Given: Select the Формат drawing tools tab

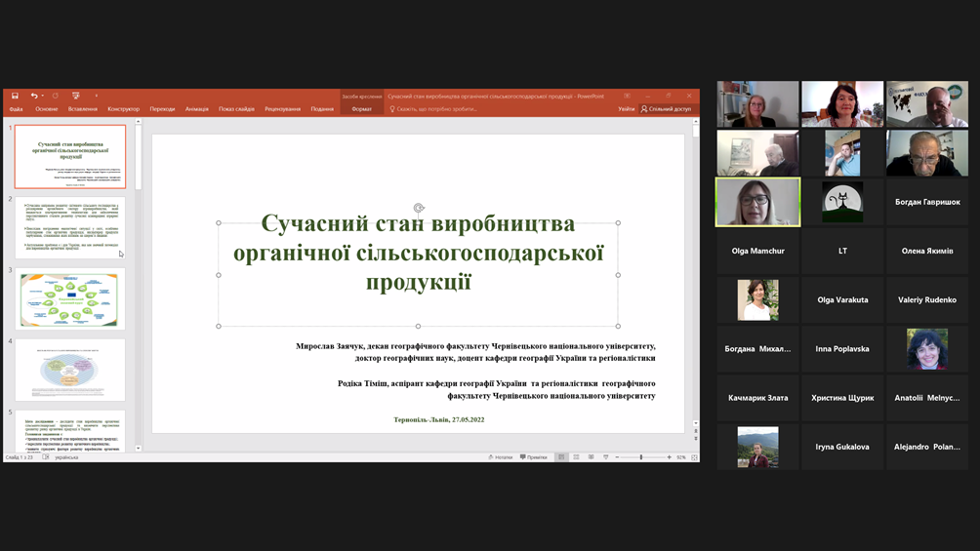Looking at the screenshot, I should pyautogui.click(x=361, y=108).
